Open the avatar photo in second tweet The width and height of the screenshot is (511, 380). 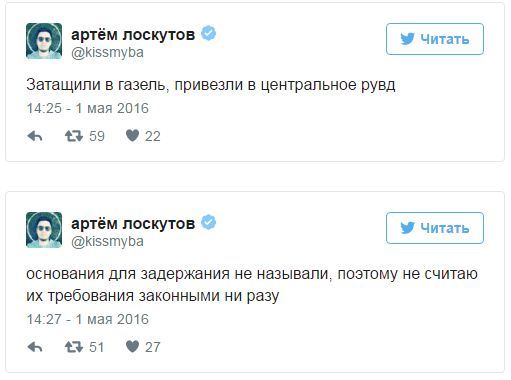[x=44, y=230]
